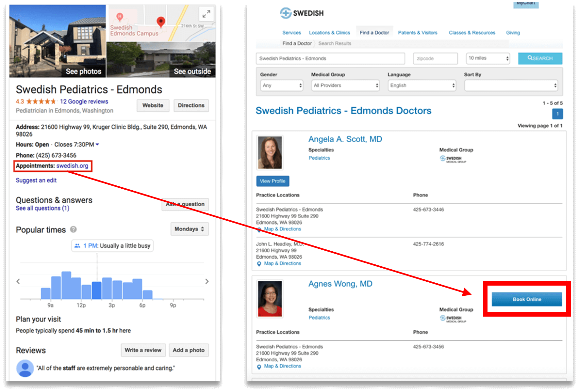Click the highlighted 1 PM bar in chart
Screen dimensions: 579x392
pos(97,290)
